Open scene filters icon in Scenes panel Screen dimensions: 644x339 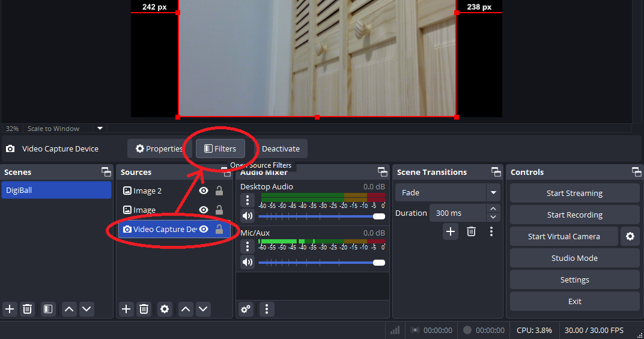pyautogui.click(x=48, y=309)
